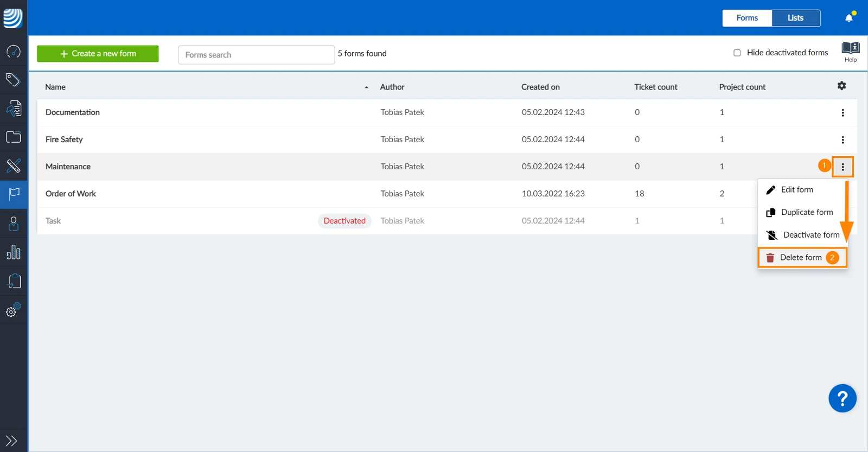Sort by the Author column header
868x452 pixels.
pyautogui.click(x=392, y=87)
